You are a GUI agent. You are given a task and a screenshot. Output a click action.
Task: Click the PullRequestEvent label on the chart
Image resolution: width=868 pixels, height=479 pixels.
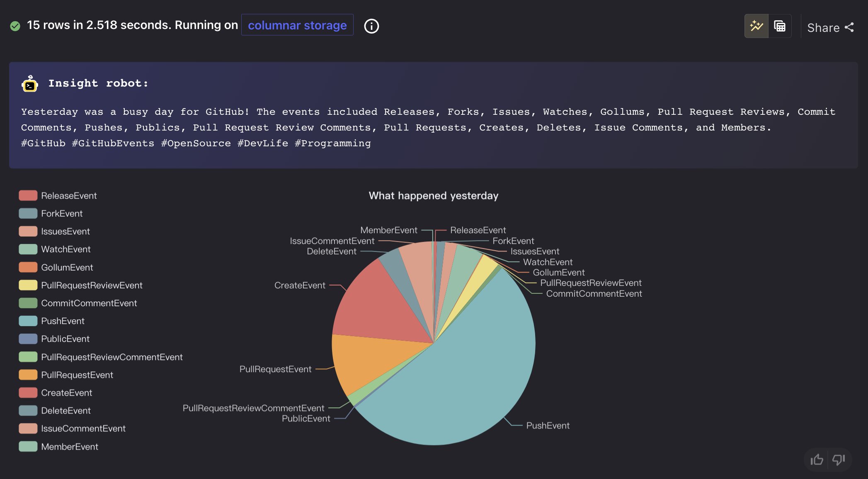pyautogui.click(x=275, y=369)
